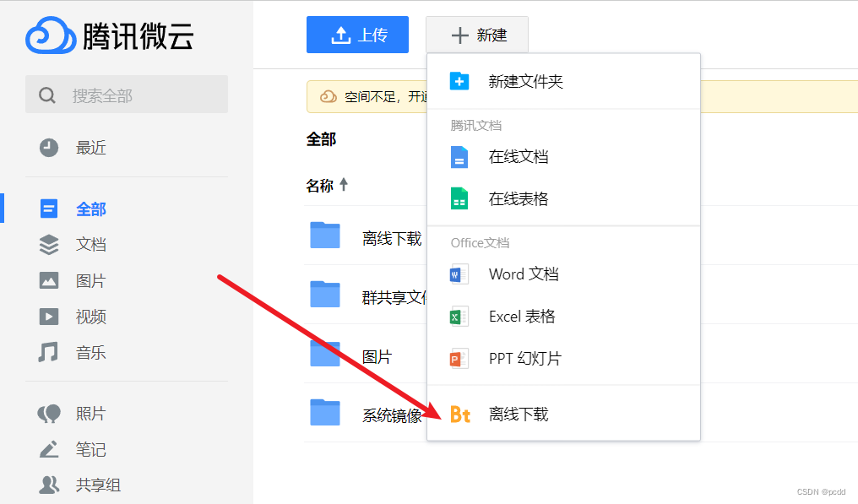Toggle the 新建 dropdown button
Viewport: 858px width, 504px height.
[x=477, y=35]
